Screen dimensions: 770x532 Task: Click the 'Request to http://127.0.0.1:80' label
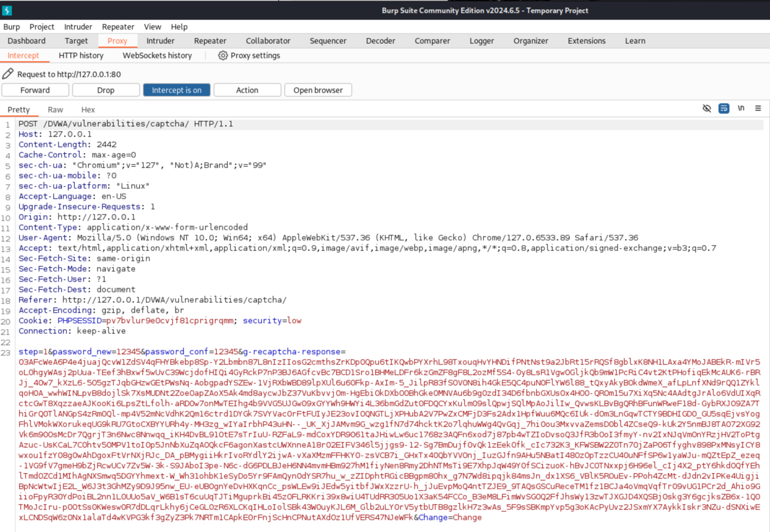point(69,74)
